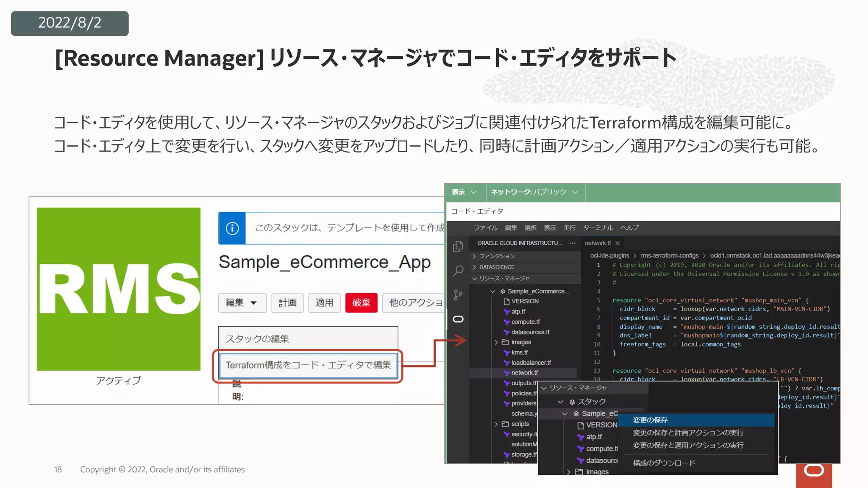Open the more actions ellipsis in explorer header
This screenshot has width=868, height=488.
pyautogui.click(x=572, y=243)
